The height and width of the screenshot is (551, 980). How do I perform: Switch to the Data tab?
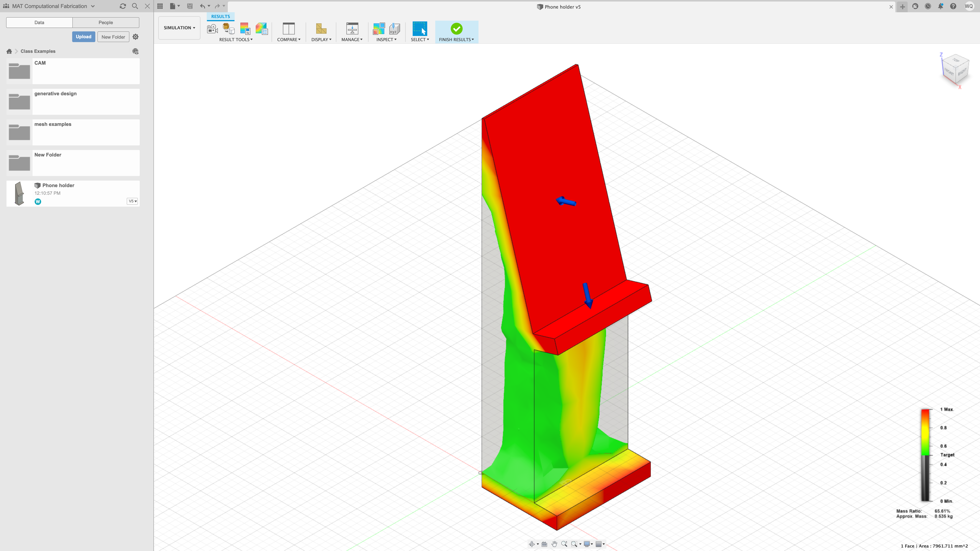39,22
